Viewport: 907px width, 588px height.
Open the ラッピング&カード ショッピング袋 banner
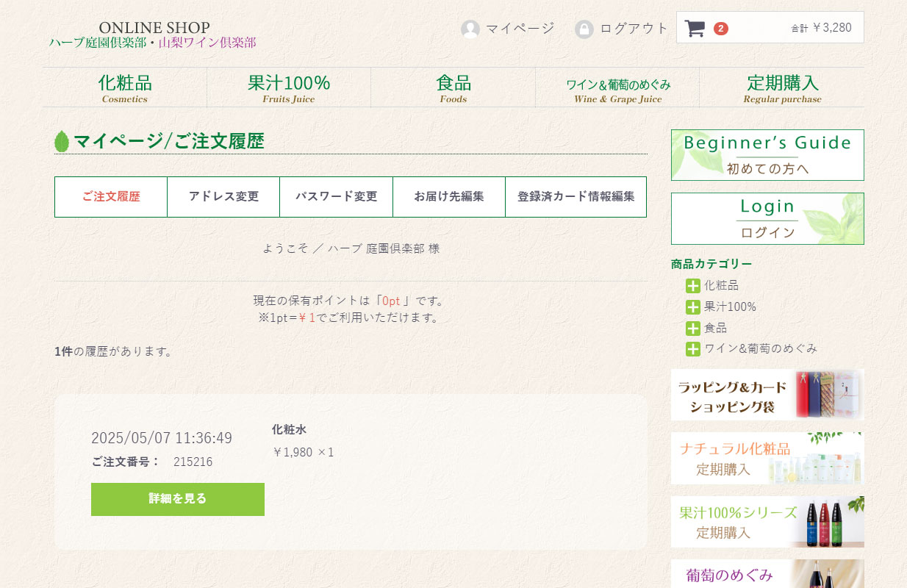click(x=767, y=395)
